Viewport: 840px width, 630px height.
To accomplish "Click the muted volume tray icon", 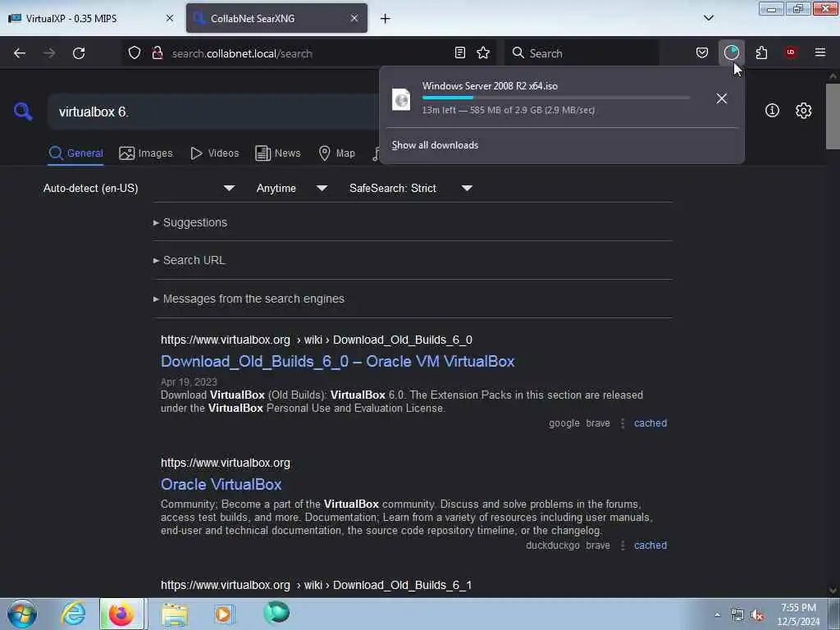I will pyautogui.click(x=756, y=615).
